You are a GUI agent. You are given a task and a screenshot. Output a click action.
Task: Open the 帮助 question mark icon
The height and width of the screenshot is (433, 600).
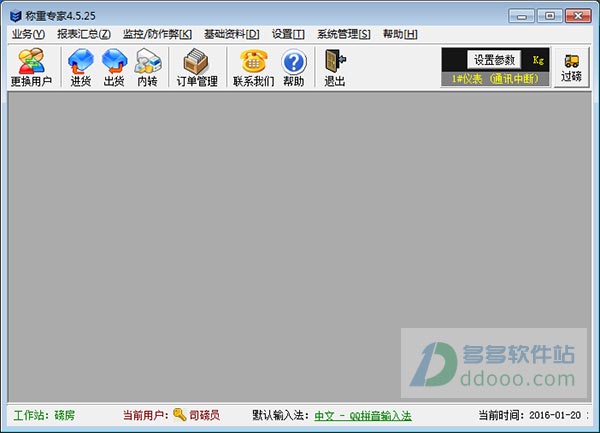coord(294,62)
